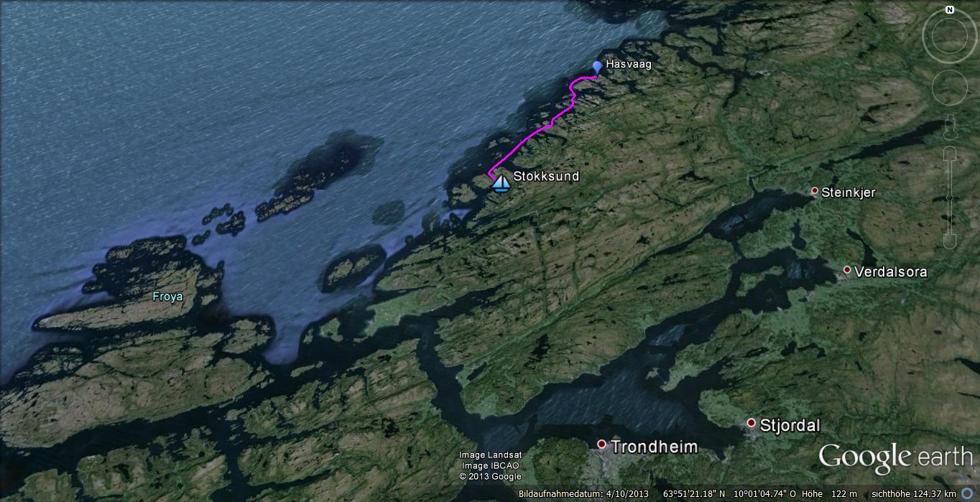Click the streaming status circle indicator
This screenshot has height=502, width=980.
pos(966,493)
